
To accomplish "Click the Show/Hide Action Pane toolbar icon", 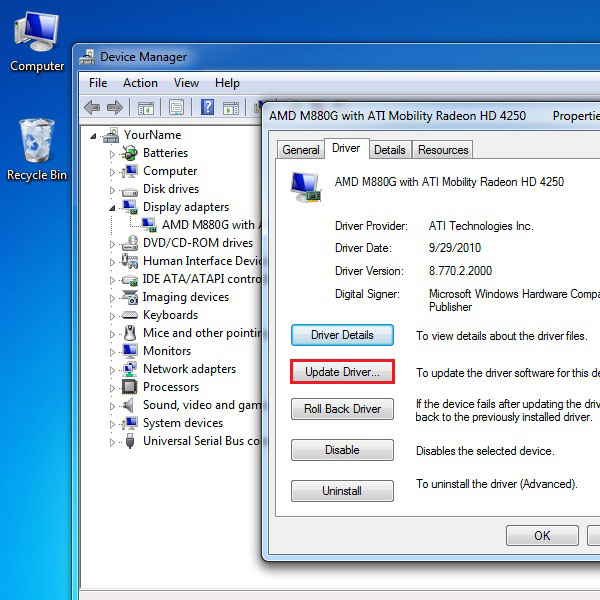I will 231,108.
